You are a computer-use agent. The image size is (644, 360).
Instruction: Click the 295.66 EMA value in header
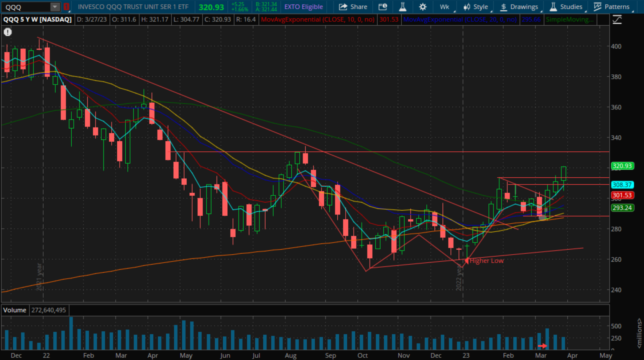point(531,20)
